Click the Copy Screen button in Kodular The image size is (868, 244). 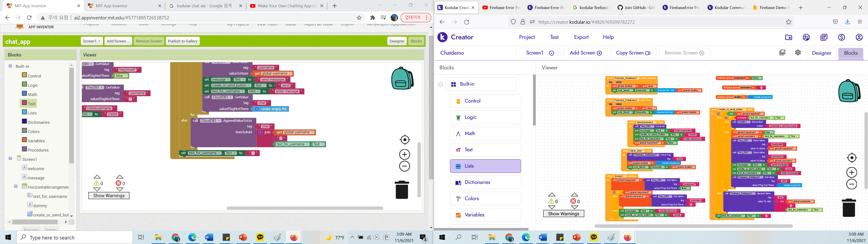coord(633,53)
